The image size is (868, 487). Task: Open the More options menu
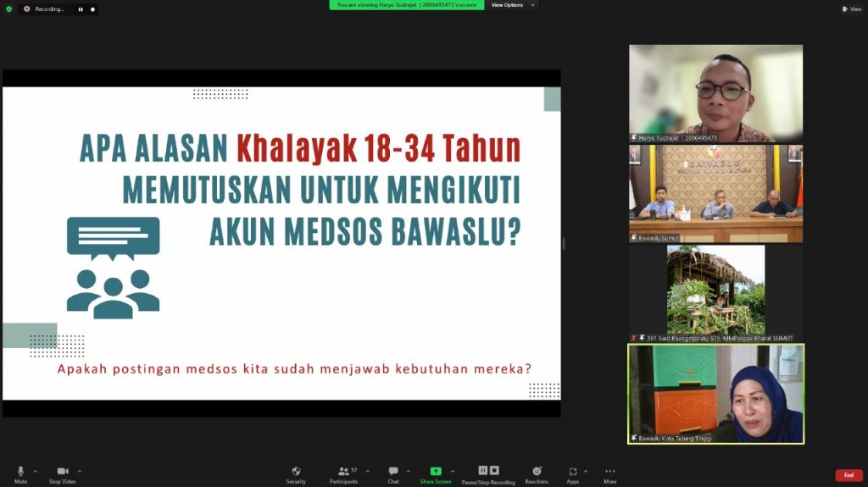609,473
